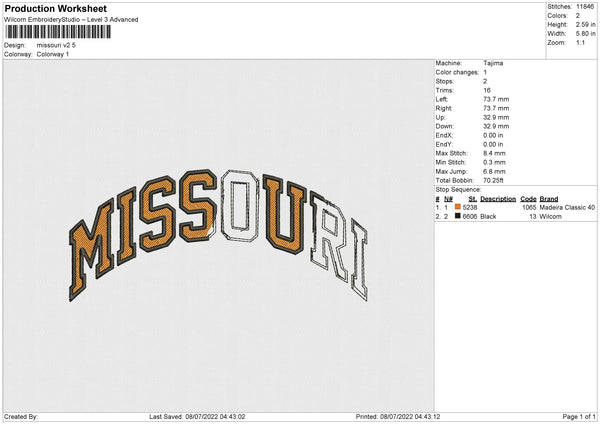Click the 'Last Saved: 08/07/2022 04:43:02' text
This screenshot has height=424, width=600.
(197, 416)
